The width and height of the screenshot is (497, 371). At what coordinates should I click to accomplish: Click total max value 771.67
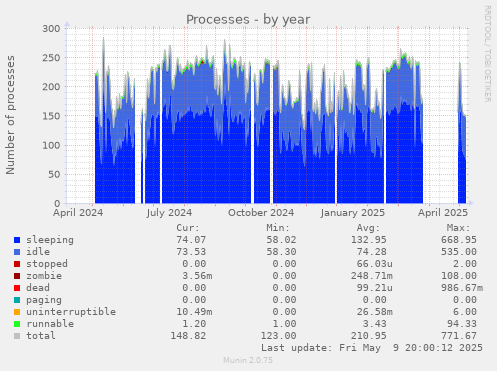click(x=459, y=336)
